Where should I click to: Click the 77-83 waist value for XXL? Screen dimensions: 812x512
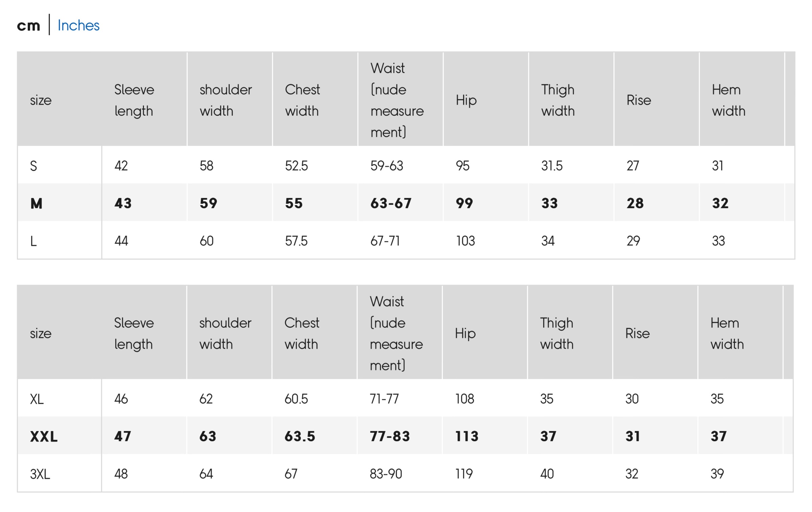click(389, 436)
